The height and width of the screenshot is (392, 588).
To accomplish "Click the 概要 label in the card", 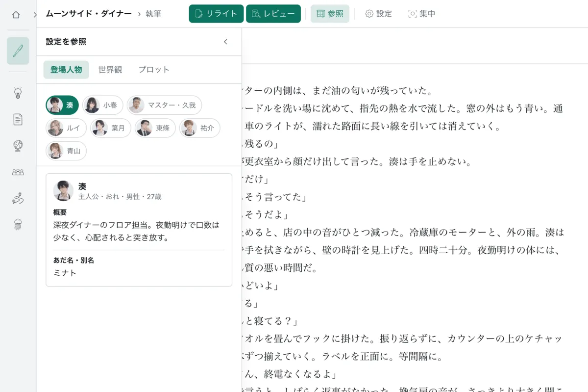I will (60, 212).
